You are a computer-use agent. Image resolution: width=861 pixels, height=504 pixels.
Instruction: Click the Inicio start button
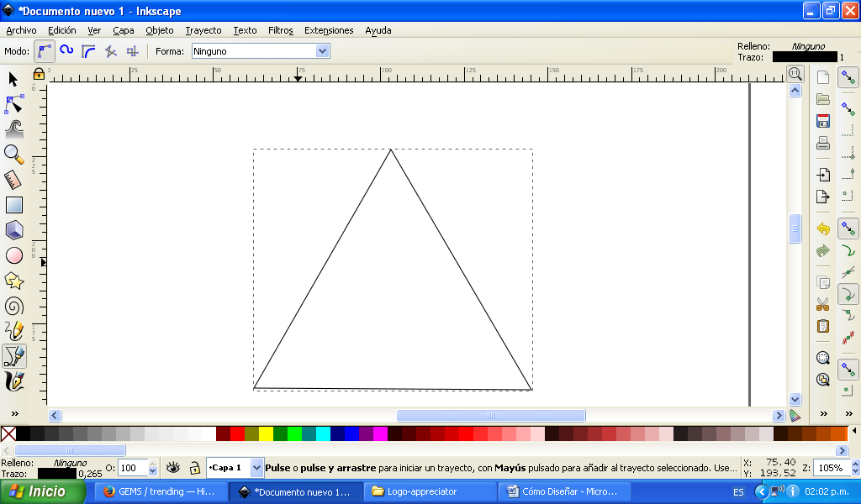pyautogui.click(x=43, y=491)
